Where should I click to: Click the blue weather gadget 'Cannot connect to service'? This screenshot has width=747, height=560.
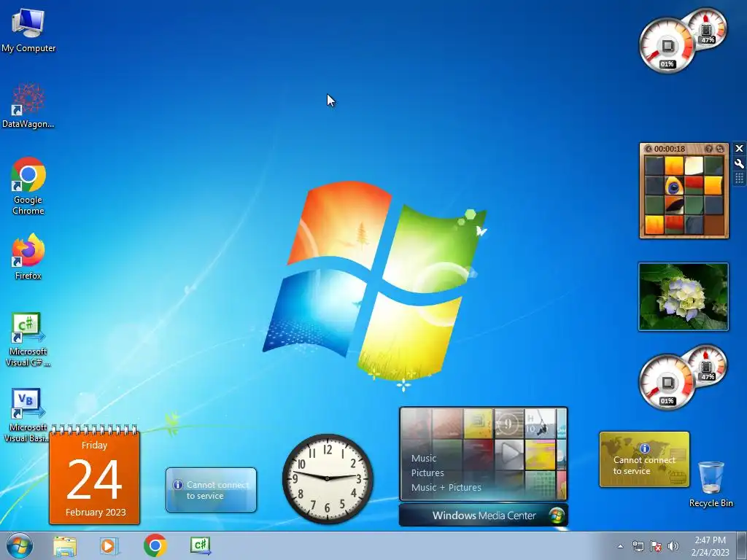211,490
